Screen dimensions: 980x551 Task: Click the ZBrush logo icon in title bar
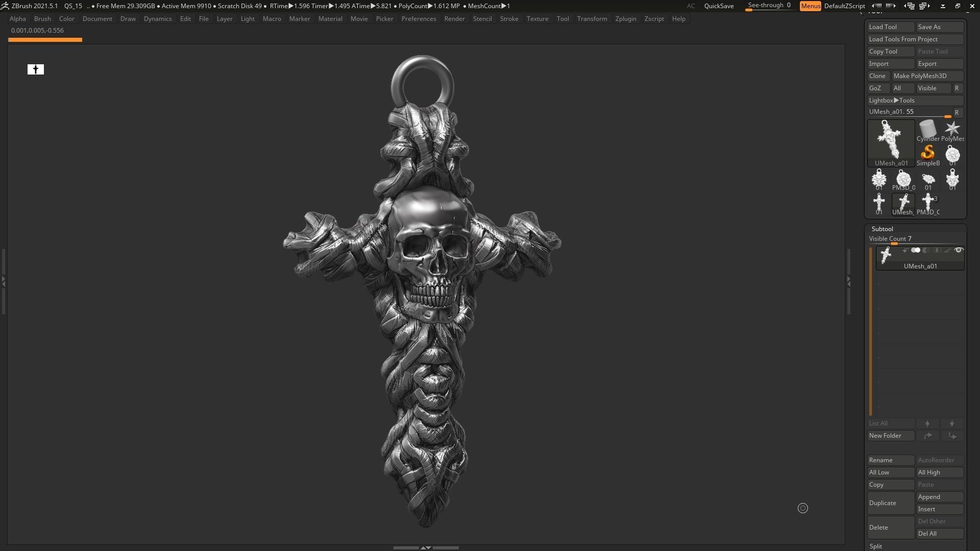(x=5, y=6)
